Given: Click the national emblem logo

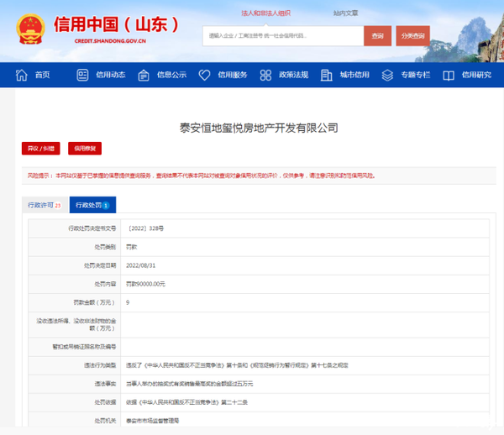Looking at the screenshot, I should [x=30, y=29].
